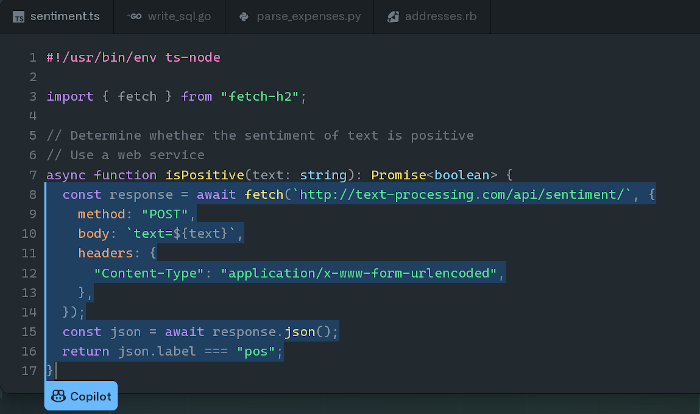Click the 'Promise' return type
700x414 pixels.
coord(399,175)
